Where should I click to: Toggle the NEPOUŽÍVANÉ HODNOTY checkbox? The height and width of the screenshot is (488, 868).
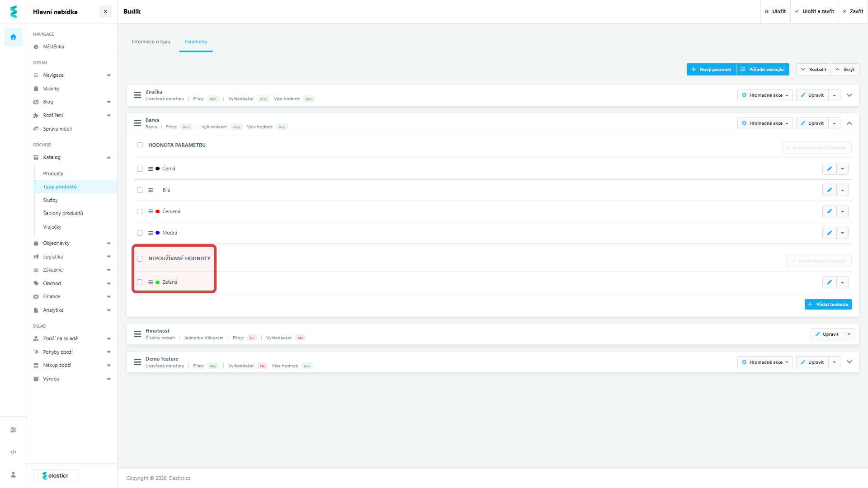click(x=140, y=259)
